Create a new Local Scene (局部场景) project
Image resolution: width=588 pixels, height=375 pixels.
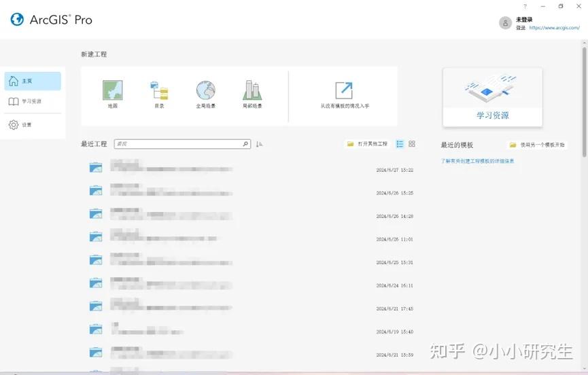pyautogui.click(x=252, y=94)
